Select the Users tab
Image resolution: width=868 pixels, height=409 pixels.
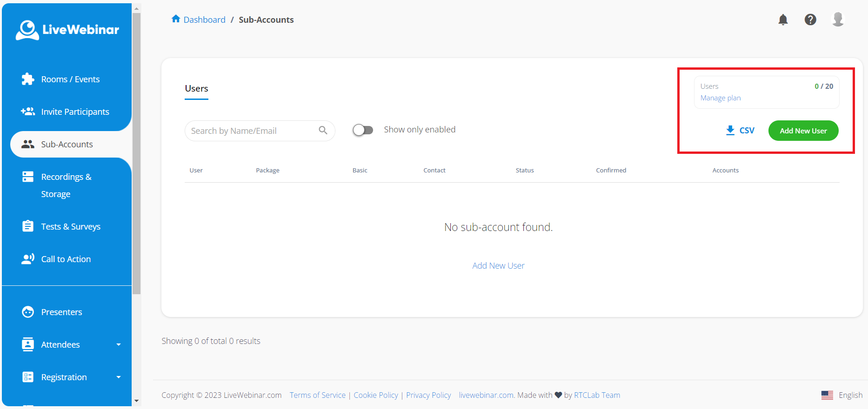pos(196,89)
